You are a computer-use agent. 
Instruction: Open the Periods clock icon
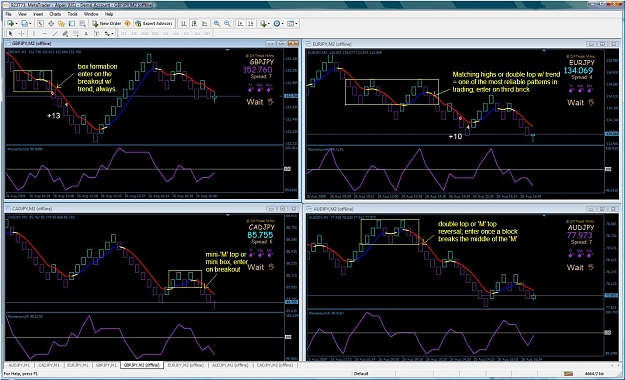pyautogui.click(x=277, y=24)
